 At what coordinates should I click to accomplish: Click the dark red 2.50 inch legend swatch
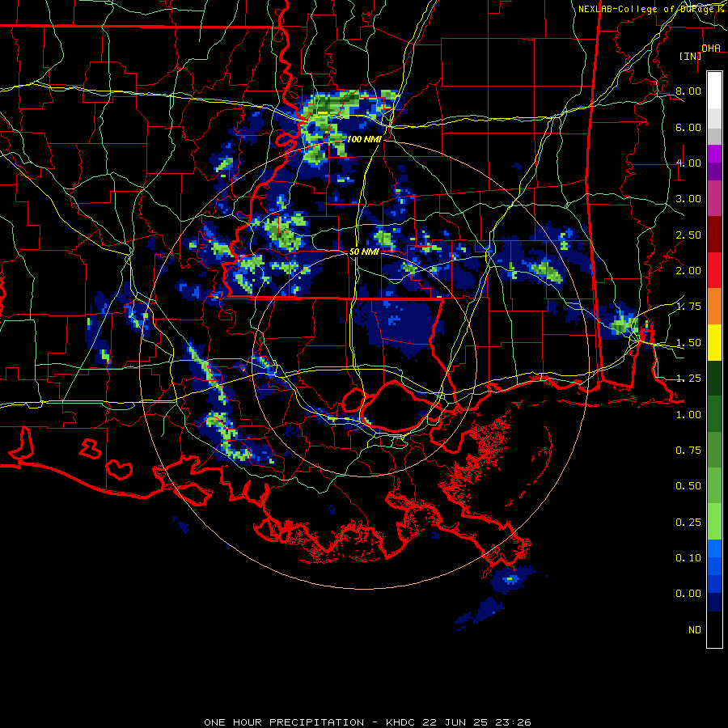click(x=714, y=235)
